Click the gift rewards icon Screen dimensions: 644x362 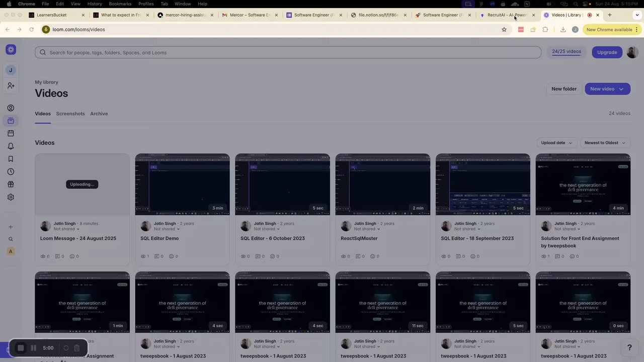pyautogui.click(x=11, y=185)
